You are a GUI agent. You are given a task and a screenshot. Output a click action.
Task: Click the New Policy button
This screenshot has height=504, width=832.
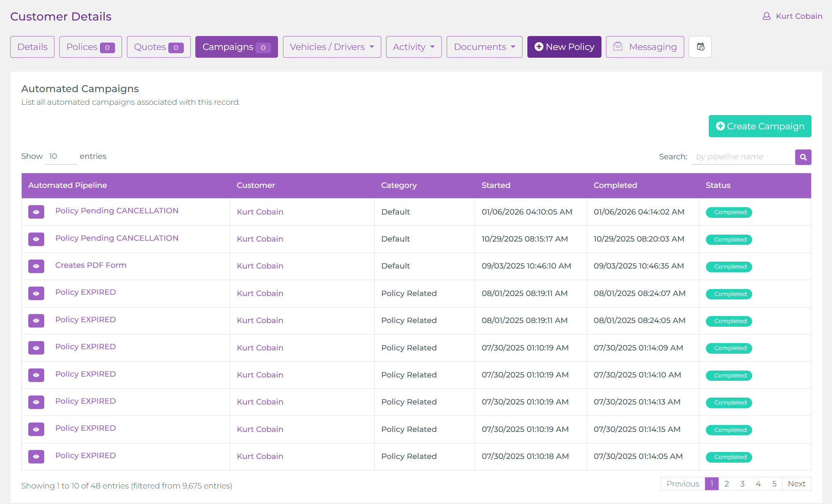coord(564,47)
